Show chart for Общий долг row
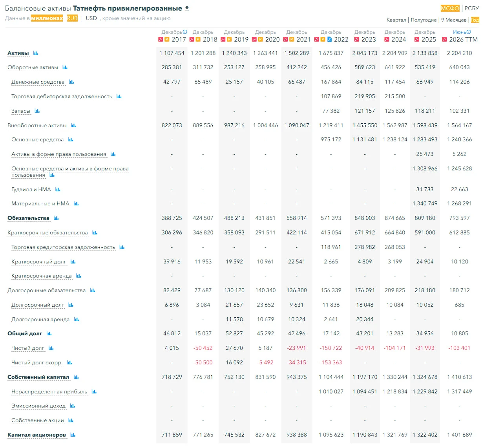 [49, 333]
